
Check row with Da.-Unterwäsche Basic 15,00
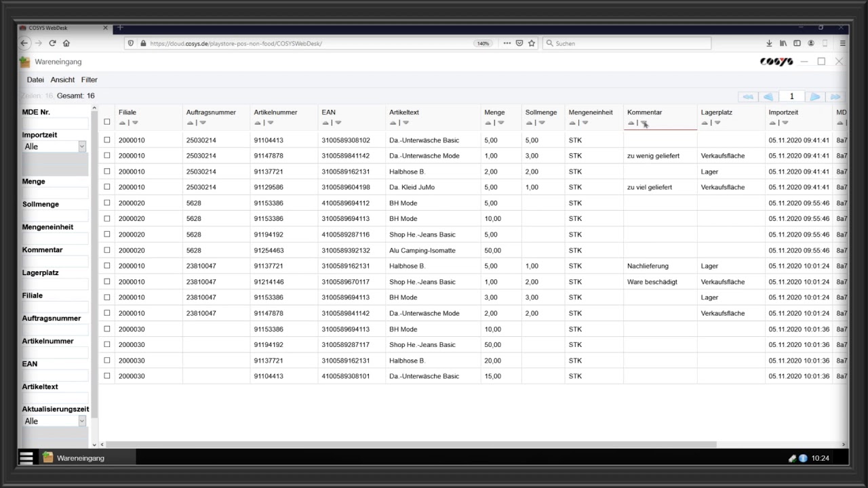(x=106, y=376)
